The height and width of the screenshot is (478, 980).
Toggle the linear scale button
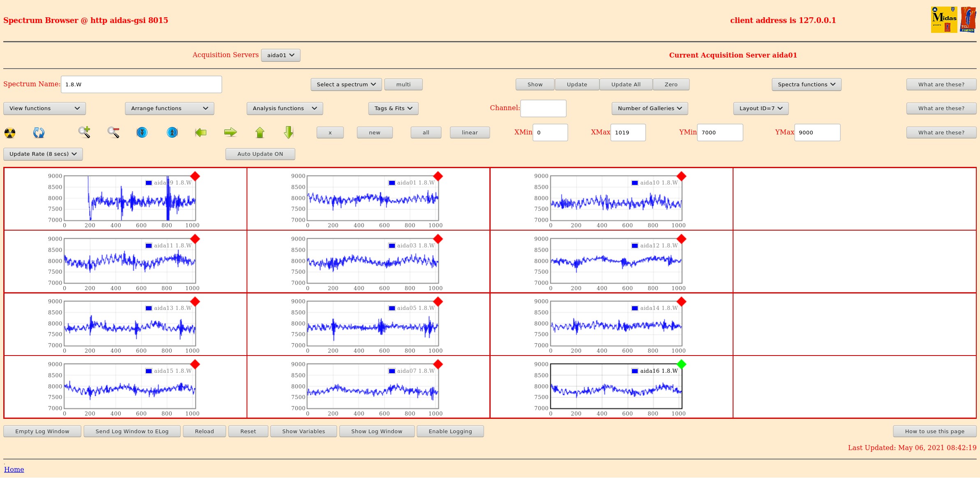pos(470,133)
